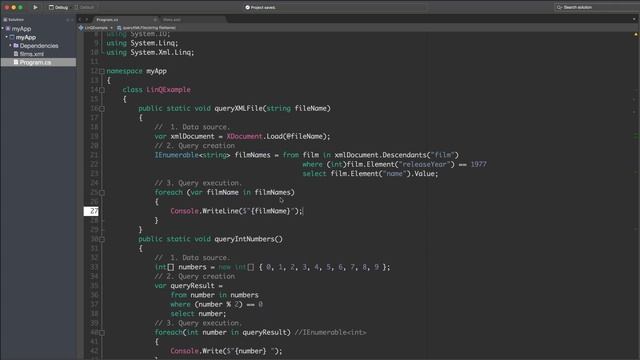The height and width of the screenshot is (360, 640).
Task: Fold the class LinQExample block
Action: pyautogui.click(x=102, y=90)
